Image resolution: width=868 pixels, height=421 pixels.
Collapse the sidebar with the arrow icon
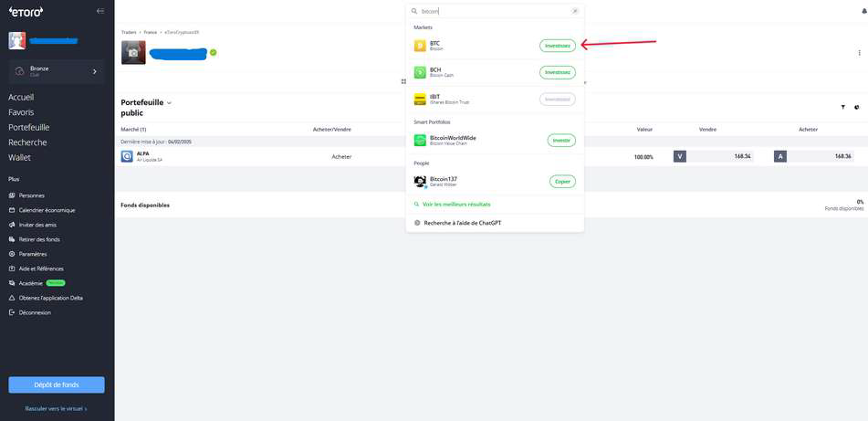point(100,11)
